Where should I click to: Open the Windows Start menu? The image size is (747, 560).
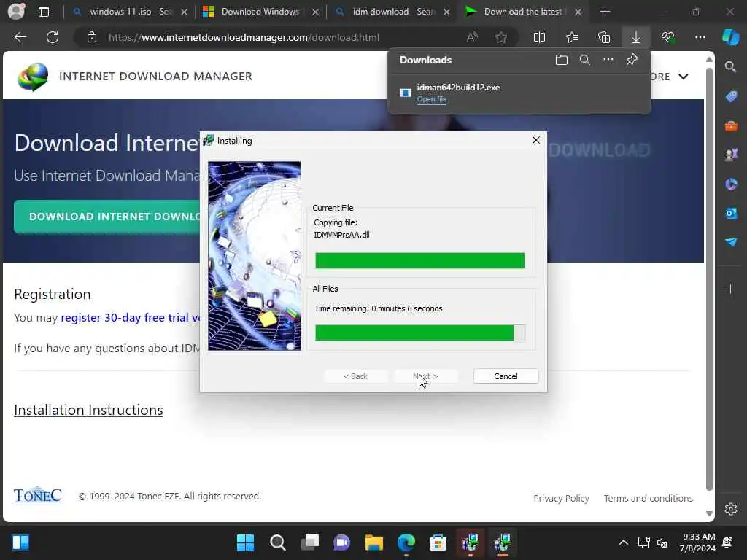coord(245,542)
